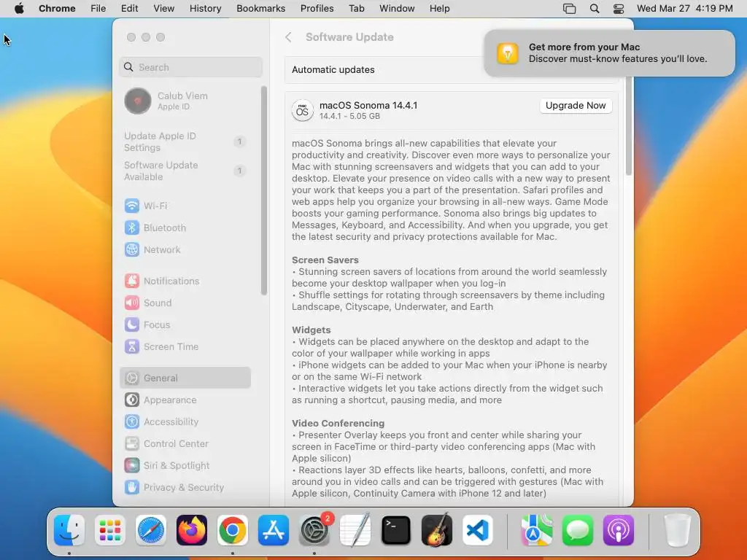The image size is (747, 560).
Task: Click the macOS Sonoma 14.4.1 title
Action: (368, 105)
